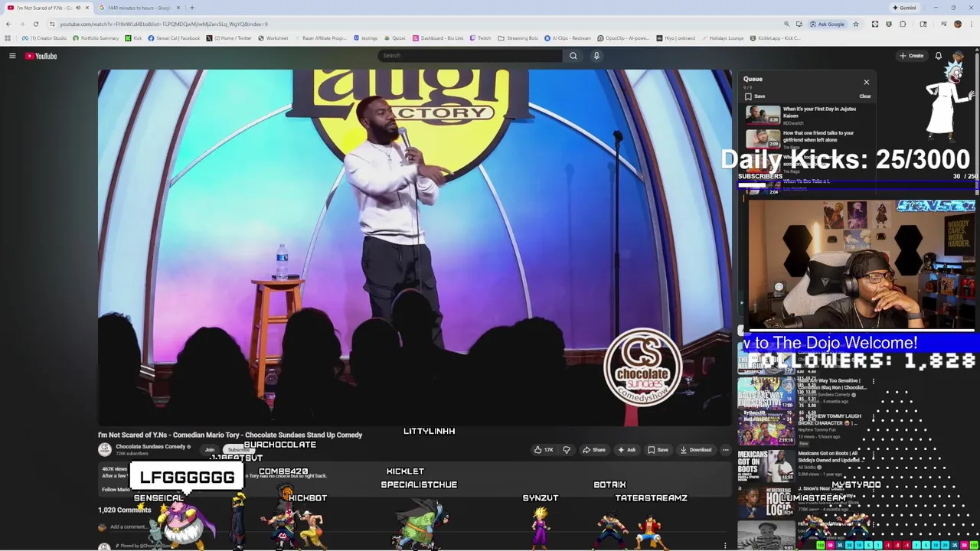
Task: Open Chocolate Sundaes Comedy channel avatar
Action: (105, 450)
